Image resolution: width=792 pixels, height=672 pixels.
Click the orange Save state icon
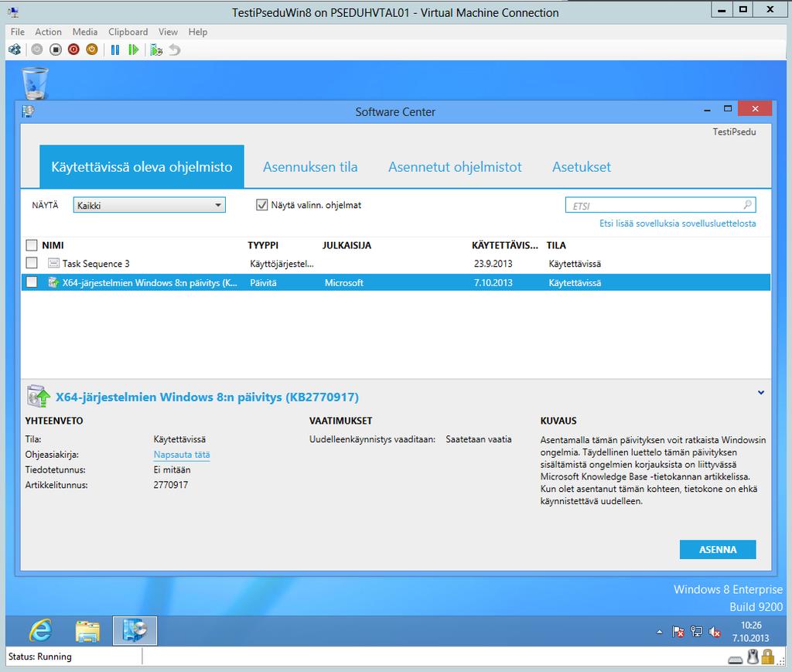(x=92, y=49)
